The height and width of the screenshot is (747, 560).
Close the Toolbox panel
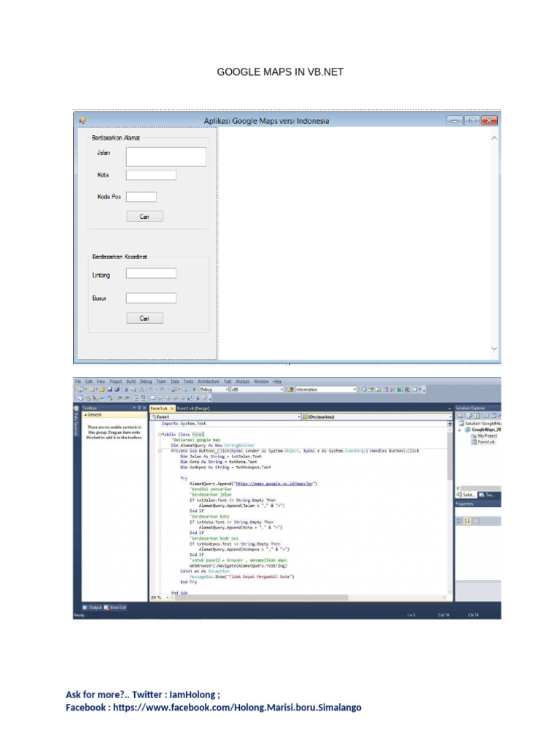145,408
